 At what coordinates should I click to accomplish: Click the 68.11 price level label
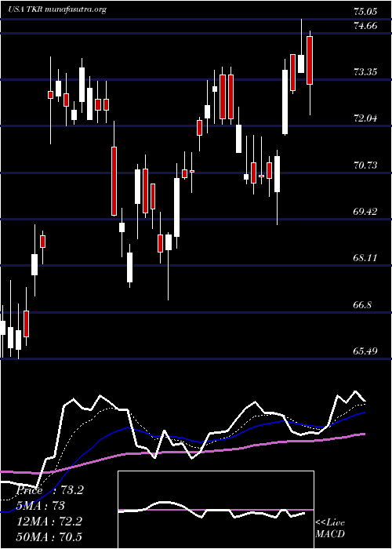(x=365, y=258)
